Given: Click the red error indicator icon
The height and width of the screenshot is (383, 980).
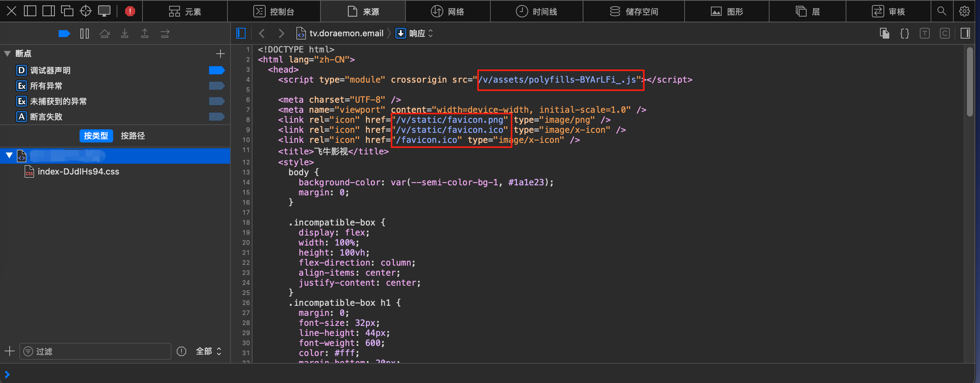Looking at the screenshot, I should 130,11.
